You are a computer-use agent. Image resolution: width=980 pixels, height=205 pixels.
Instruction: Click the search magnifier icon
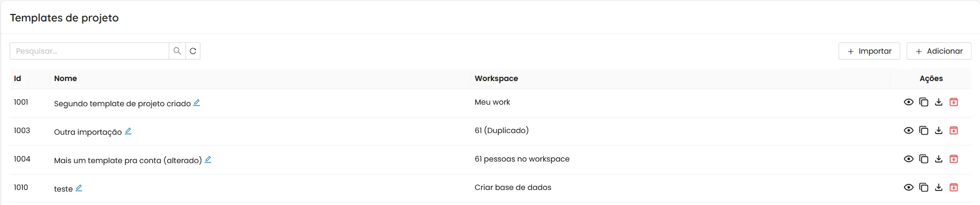click(x=177, y=51)
